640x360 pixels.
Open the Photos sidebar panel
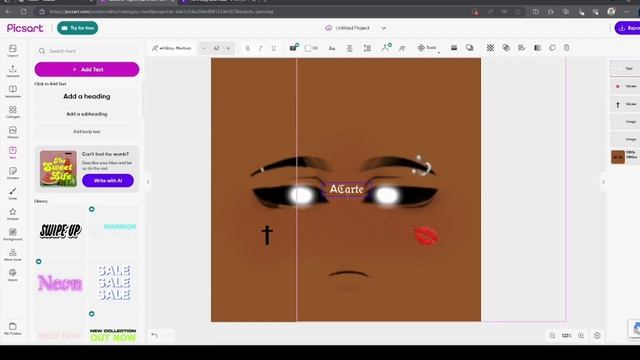point(13,132)
